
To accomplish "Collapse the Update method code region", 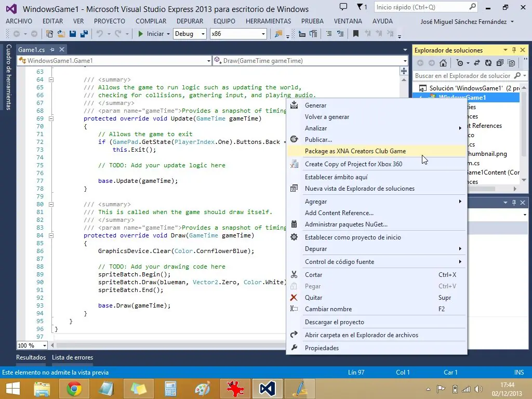I will 51,118.
